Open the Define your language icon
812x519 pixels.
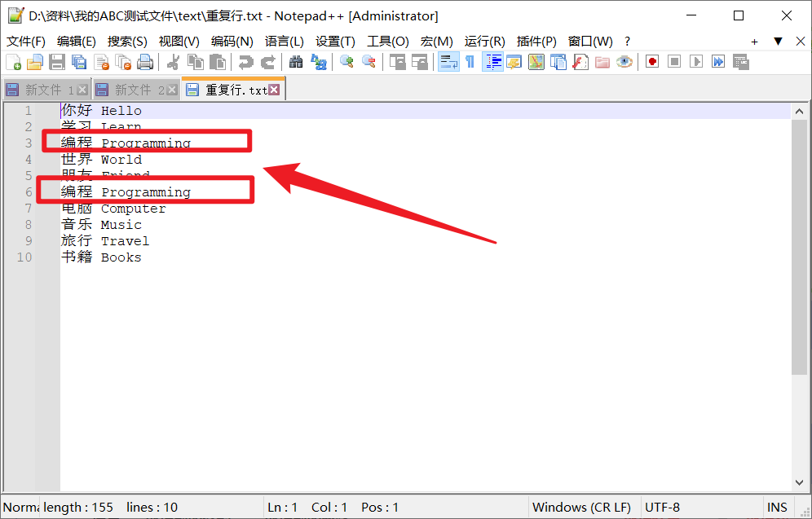(x=514, y=62)
